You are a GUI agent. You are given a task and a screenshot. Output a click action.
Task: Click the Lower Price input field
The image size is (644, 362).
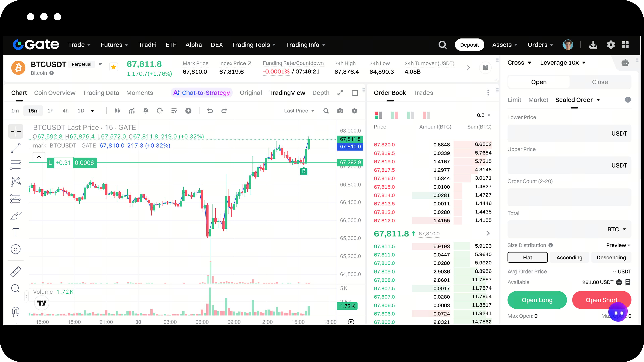557,133
